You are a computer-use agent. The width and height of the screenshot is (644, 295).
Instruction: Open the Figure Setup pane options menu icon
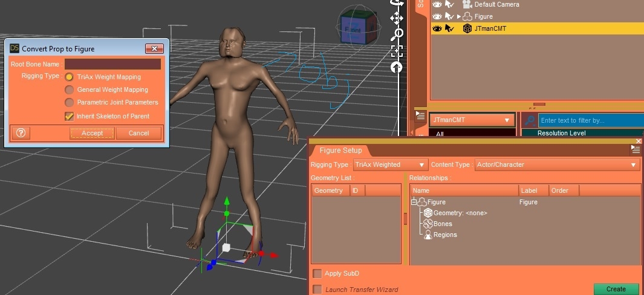636,151
